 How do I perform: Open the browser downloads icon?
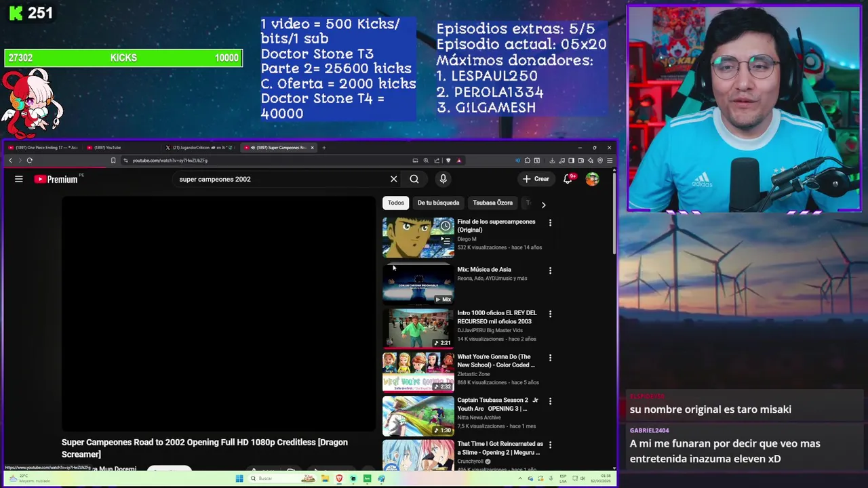coord(552,161)
